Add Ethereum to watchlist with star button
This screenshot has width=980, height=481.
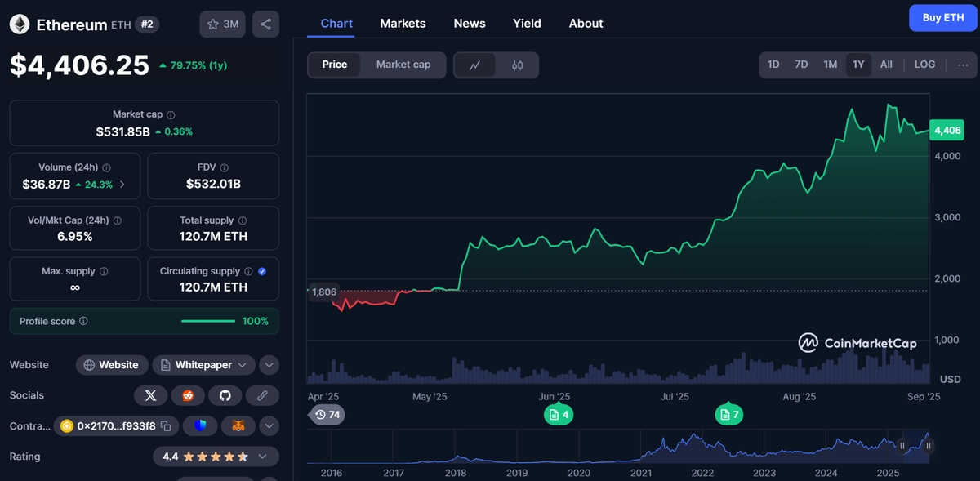222,24
